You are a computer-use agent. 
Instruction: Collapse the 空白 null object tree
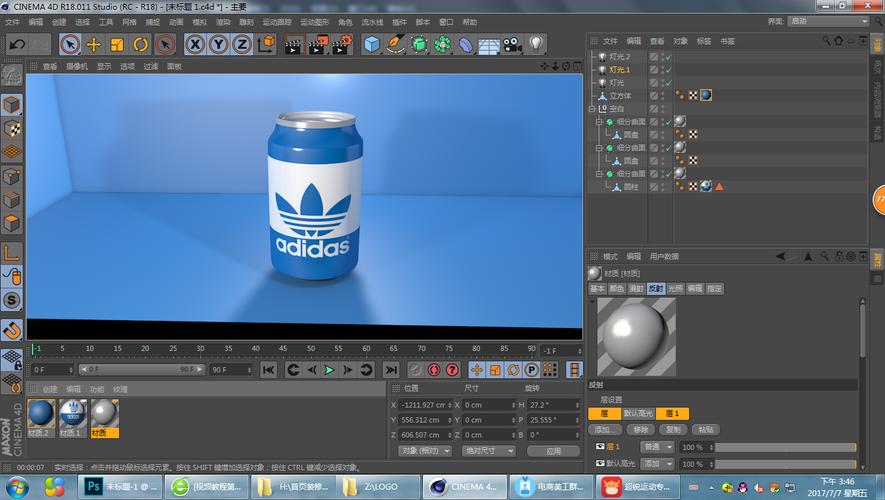coord(592,108)
